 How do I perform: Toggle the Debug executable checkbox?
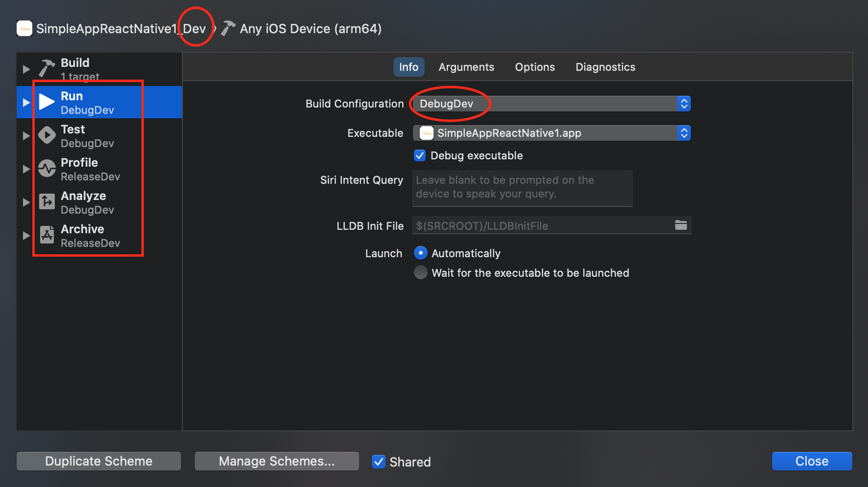click(420, 156)
